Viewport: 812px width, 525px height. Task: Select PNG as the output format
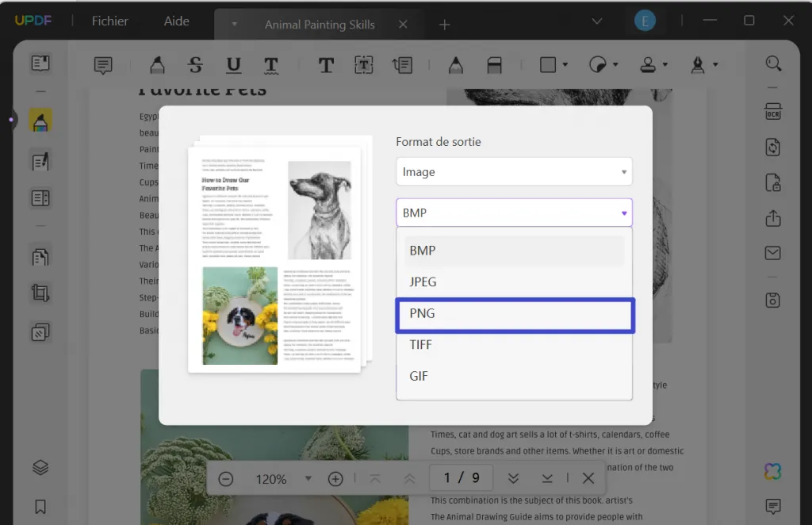point(515,314)
